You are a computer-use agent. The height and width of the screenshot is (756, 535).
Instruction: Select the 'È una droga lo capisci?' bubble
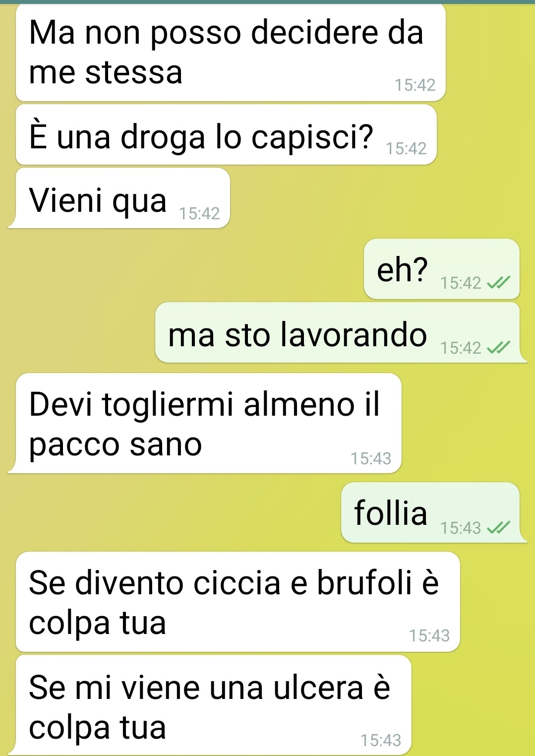click(226, 135)
